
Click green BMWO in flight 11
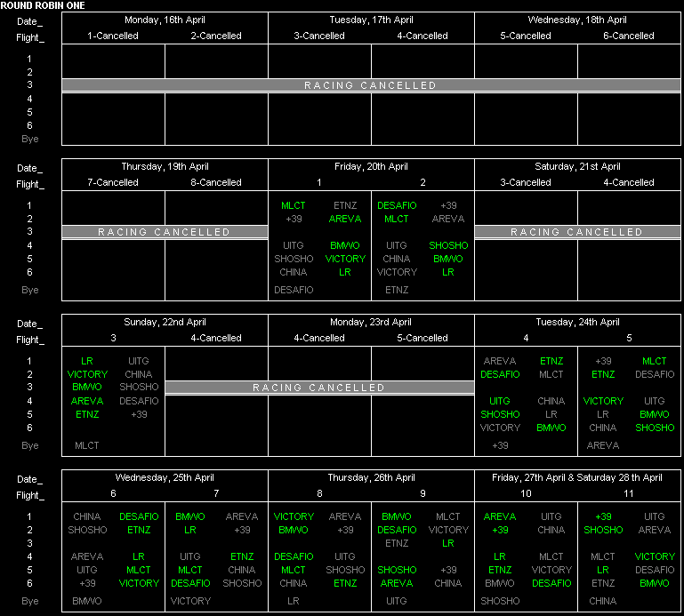click(655, 583)
